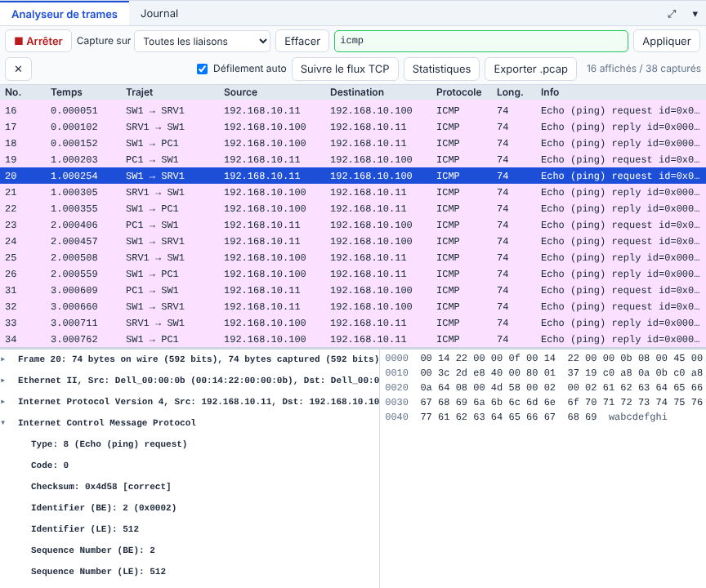Click the Effacer button
The width and height of the screenshot is (706, 588).
(x=302, y=41)
